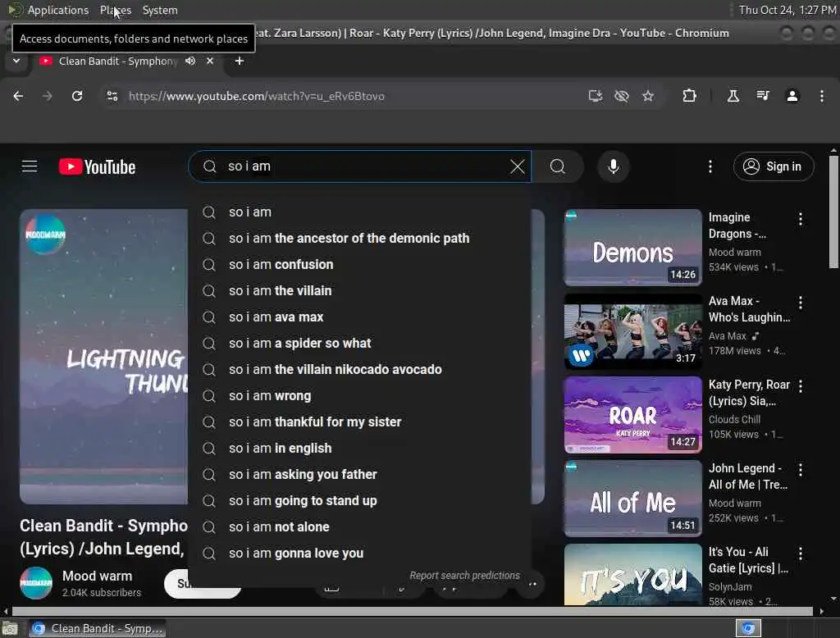The width and height of the screenshot is (840, 638).
Task: Open the It's You thumbnail
Action: (632, 575)
